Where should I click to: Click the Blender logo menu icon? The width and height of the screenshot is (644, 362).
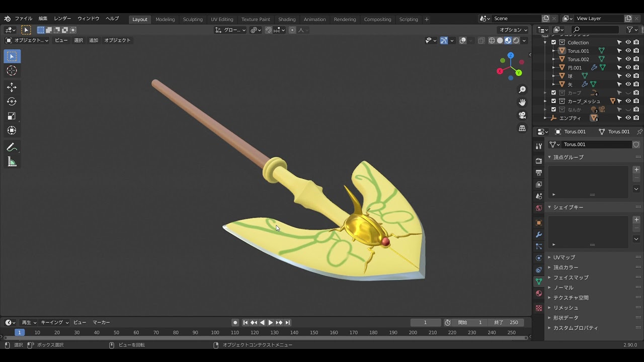[7, 19]
